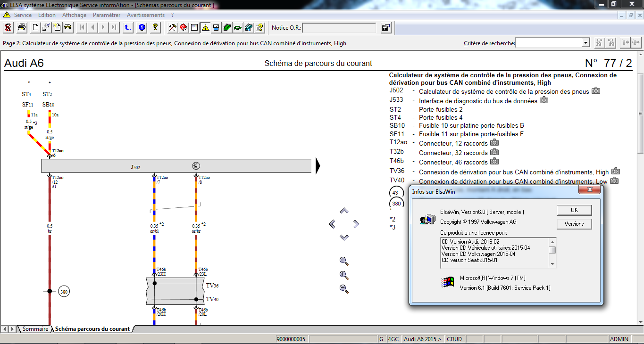Click the plain magnifier zoom reset icon
644x344 pixels.
click(x=344, y=261)
